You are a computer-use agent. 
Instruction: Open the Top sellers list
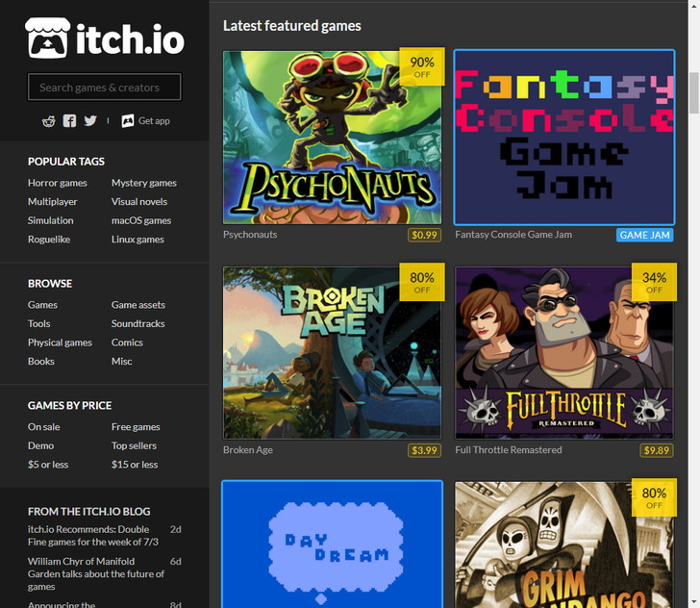134,446
